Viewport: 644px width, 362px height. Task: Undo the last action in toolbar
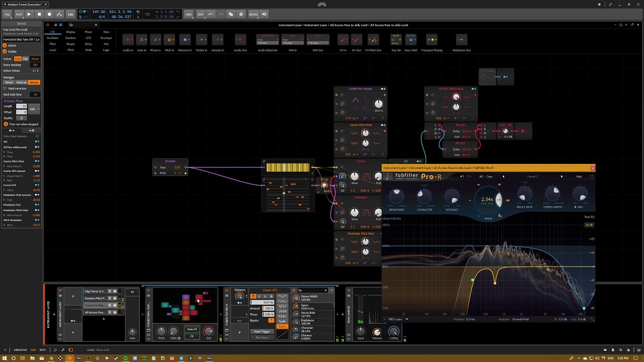point(211,14)
